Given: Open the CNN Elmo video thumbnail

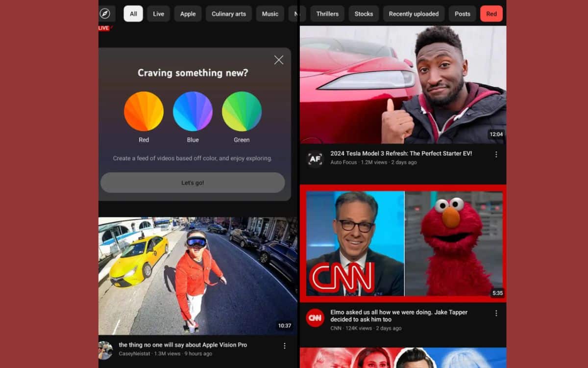Looking at the screenshot, I should click(x=403, y=244).
